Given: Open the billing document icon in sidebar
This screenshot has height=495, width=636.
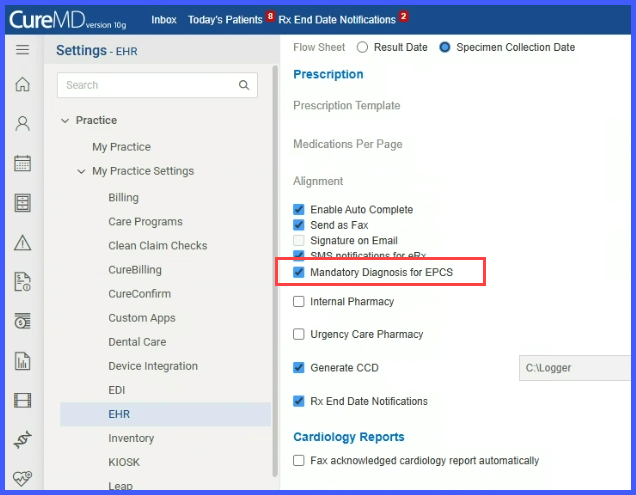Looking at the screenshot, I should pyautogui.click(x=22, y=282).
